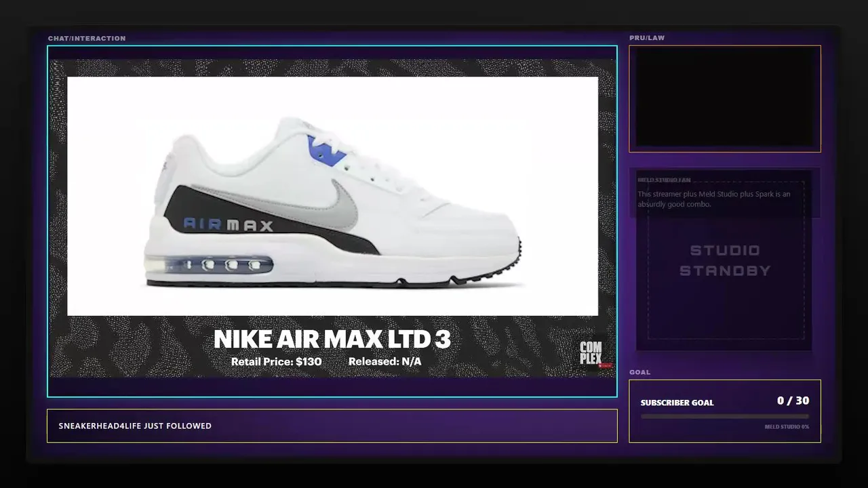This screenshot has height=488, width=868.
Task: Click the black PRU/LAW camera panel
Action: pyautogui.click(x=725, y=98)
